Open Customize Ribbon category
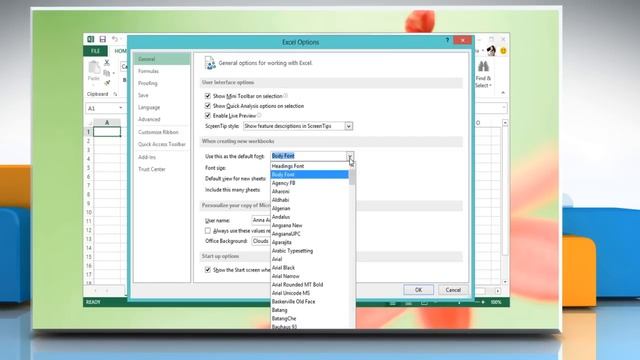640x360 pixels. pyautogui.click(x=158, y=132)
